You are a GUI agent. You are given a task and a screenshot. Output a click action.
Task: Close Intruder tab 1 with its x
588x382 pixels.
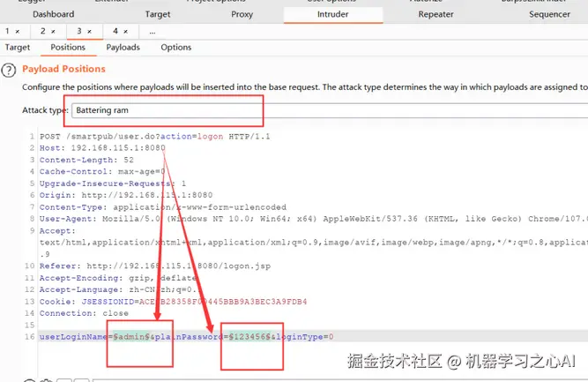point(18,32)
